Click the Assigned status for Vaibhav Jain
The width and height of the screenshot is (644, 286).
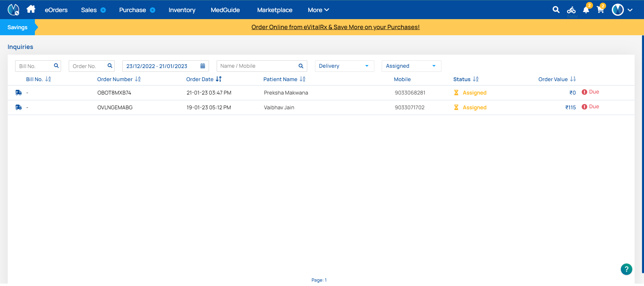click(474, 108)
